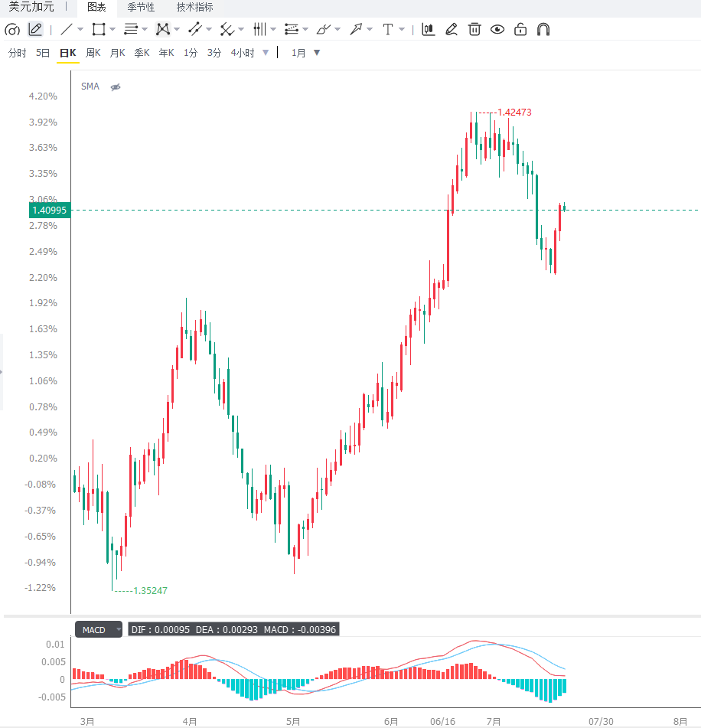Click the 1.40995 current price label
Screen dimensions: 701x728
pyautogui.click(x=50, y=211)
